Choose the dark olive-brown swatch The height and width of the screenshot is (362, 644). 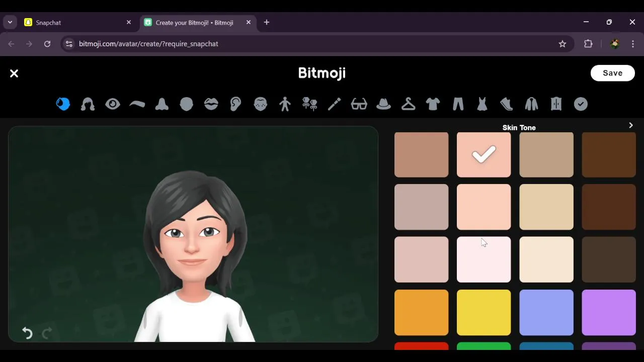point(608,259)
